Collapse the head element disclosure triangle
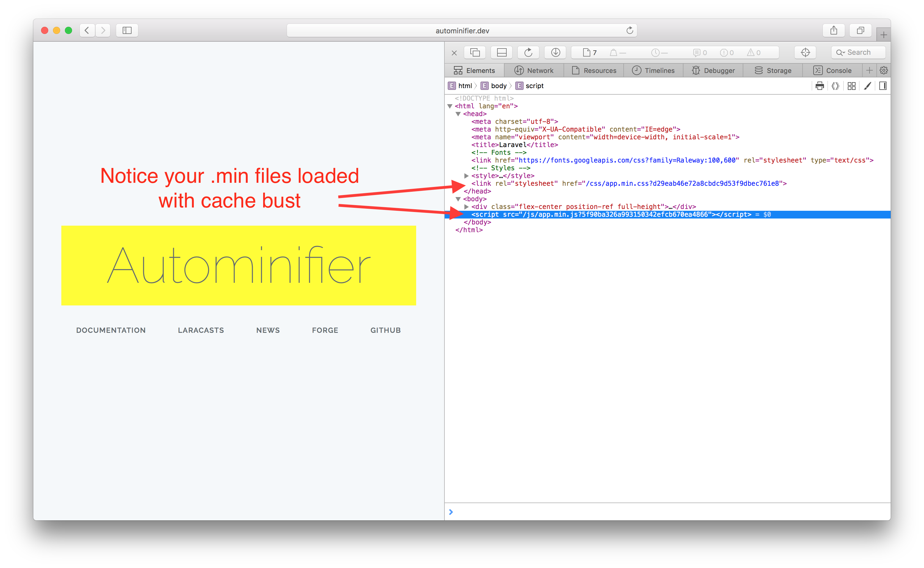Screen dimensions: 924x568 [x=458, y=114]
